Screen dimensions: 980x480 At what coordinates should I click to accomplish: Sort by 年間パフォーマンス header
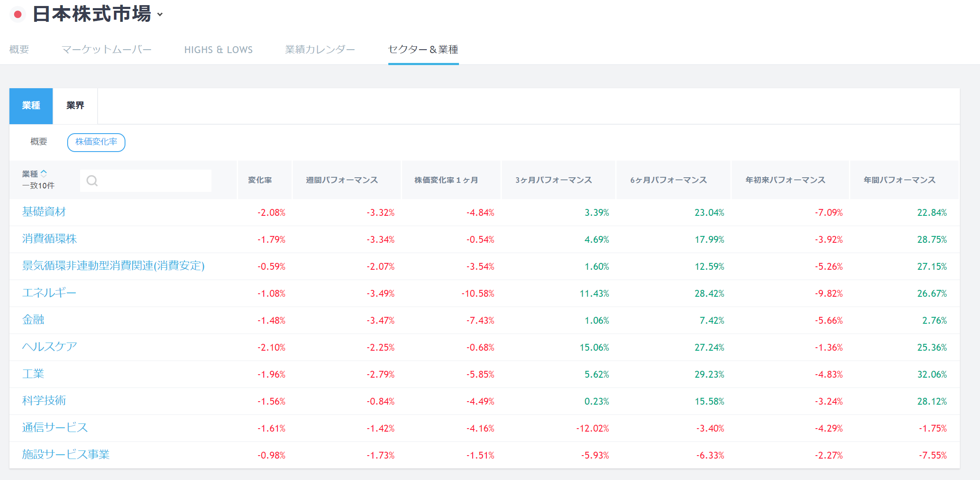(x=900, y=180)
